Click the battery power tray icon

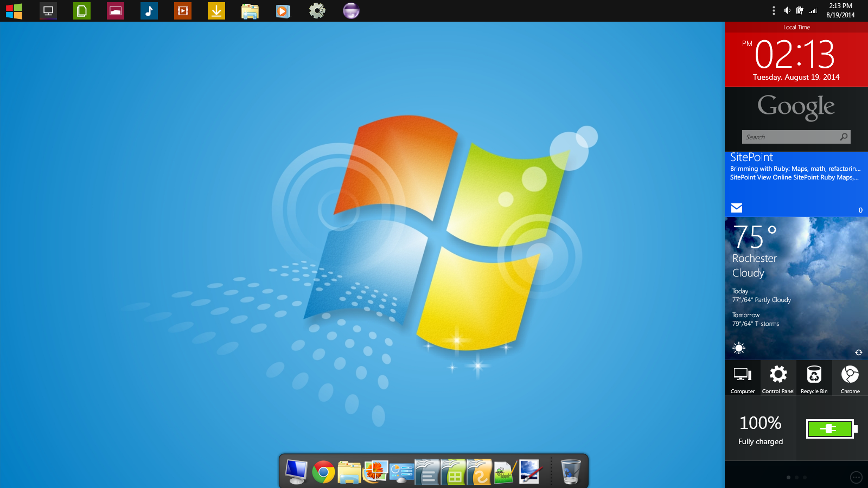pyautogui.click(x=800, y=10)
